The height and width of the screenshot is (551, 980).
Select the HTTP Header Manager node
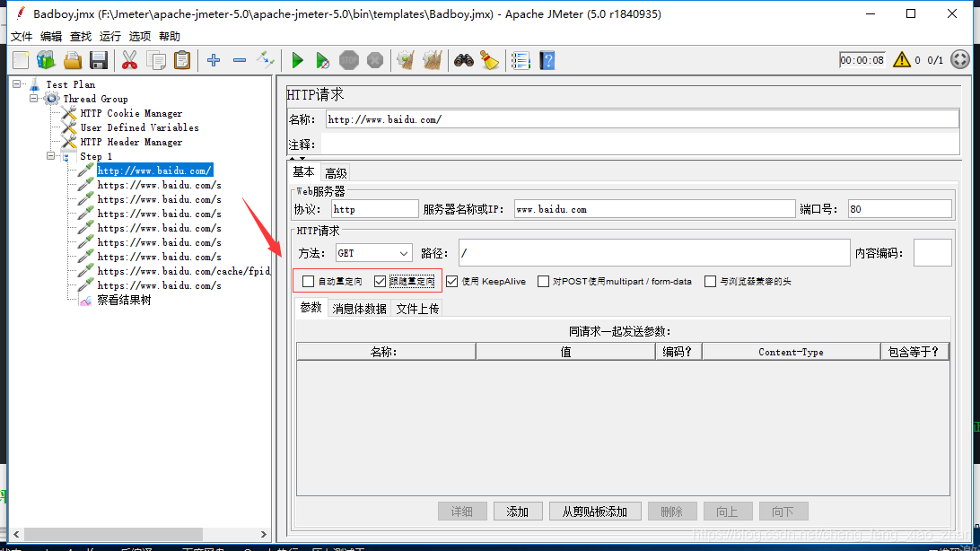pyautogui.click(x=131, y=142)
